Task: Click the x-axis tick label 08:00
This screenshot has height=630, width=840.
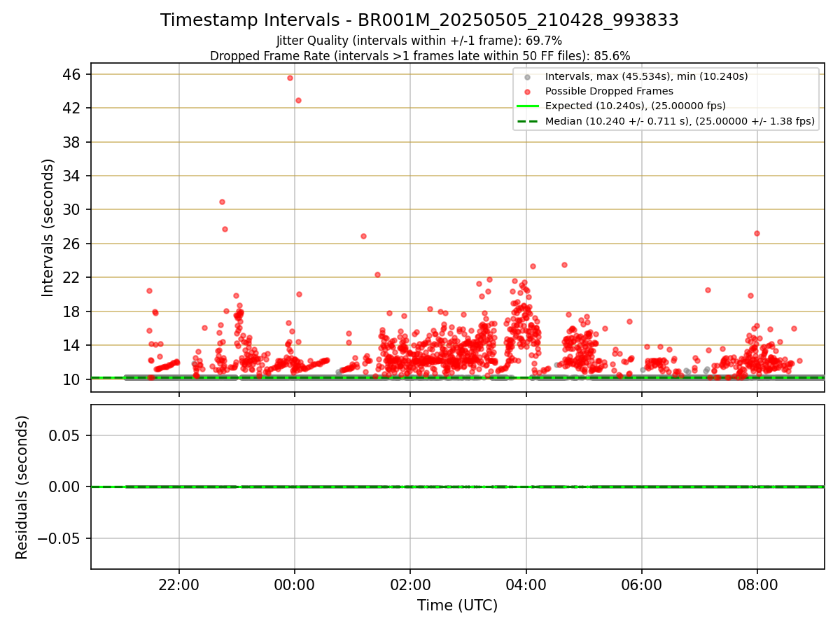Action: pyautogui.click(x=757, y=585)
